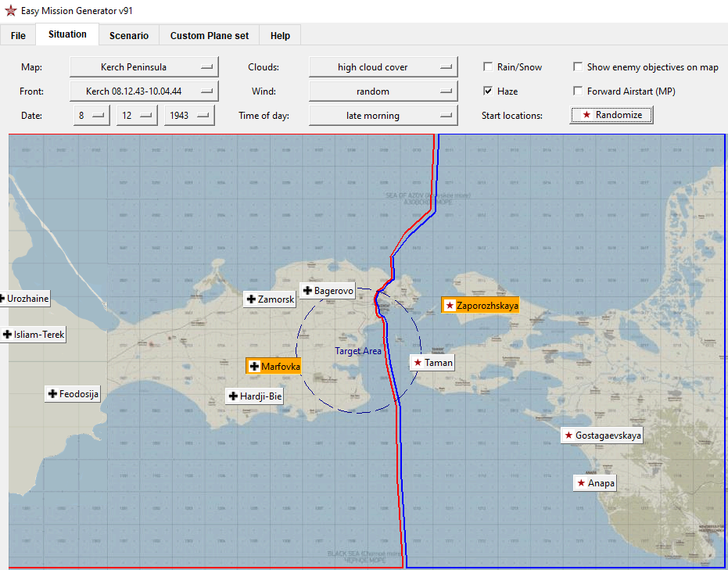Toggle Show enemy objectives on map
The width and height of the screenshot is (728, 570).
[x=578, y=66]
